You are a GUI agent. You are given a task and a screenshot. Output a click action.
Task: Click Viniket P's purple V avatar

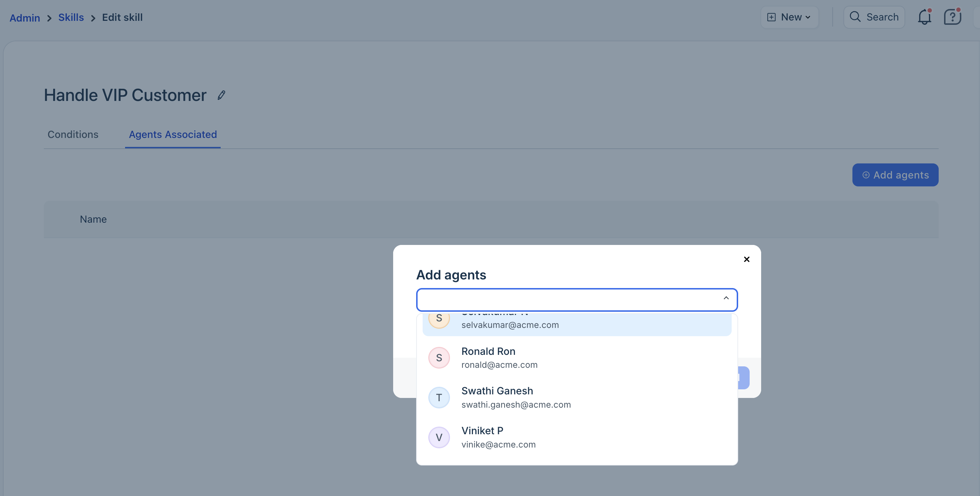(439, 437)
